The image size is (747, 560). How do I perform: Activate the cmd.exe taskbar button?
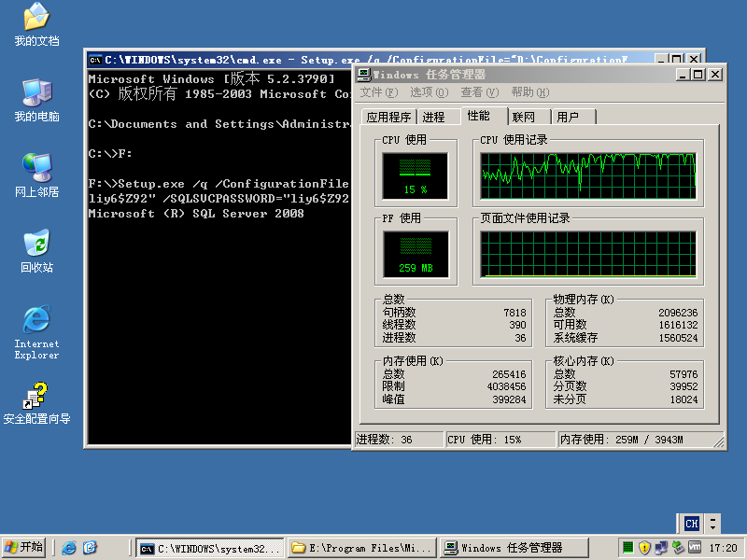[210, 548]
